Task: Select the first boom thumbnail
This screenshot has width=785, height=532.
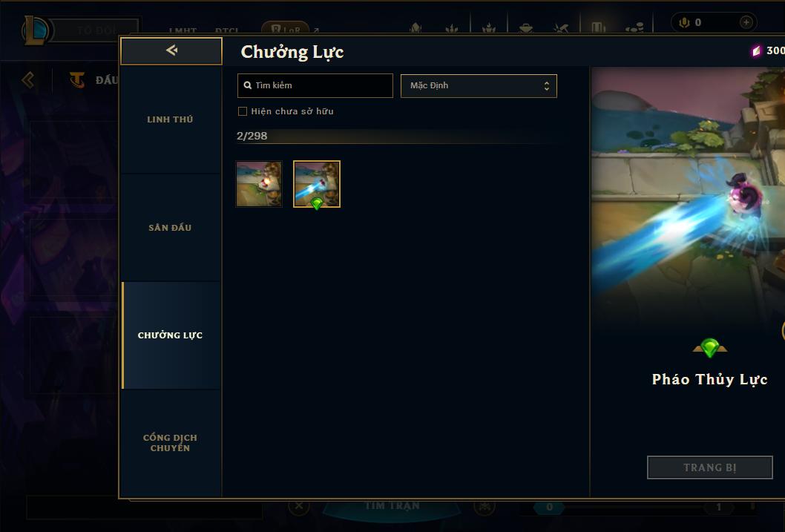Action: click(x=259, y=184)
